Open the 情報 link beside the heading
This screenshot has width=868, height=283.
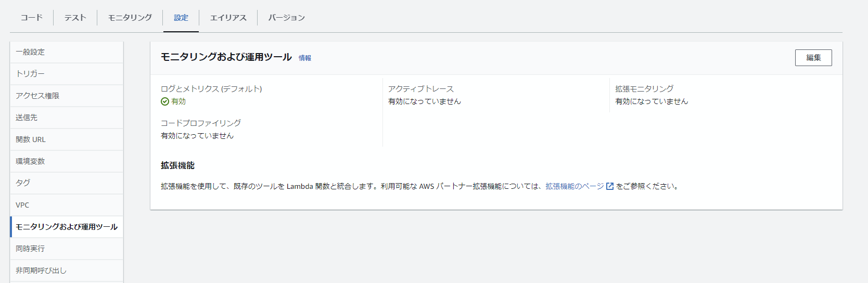(x=305, y=58)
